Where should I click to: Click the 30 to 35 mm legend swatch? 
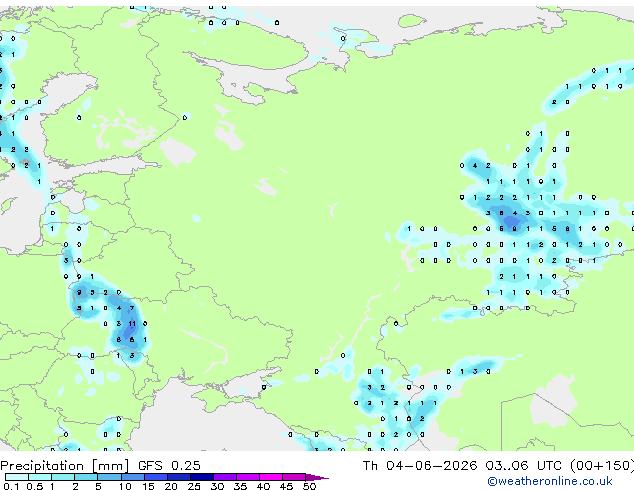(224, 477)
